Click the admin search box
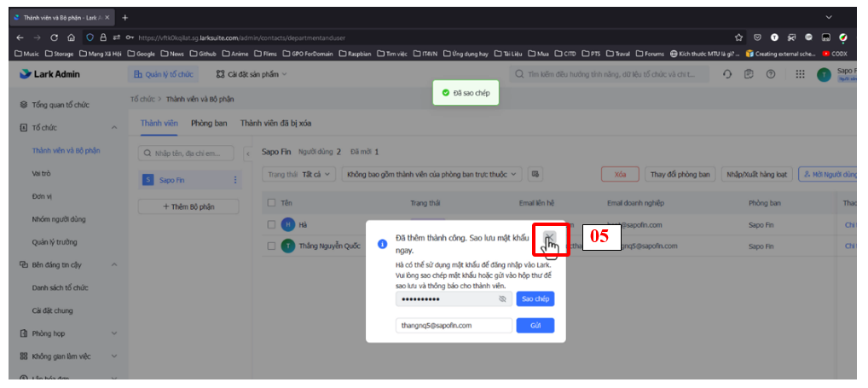 tap(609, 74)
